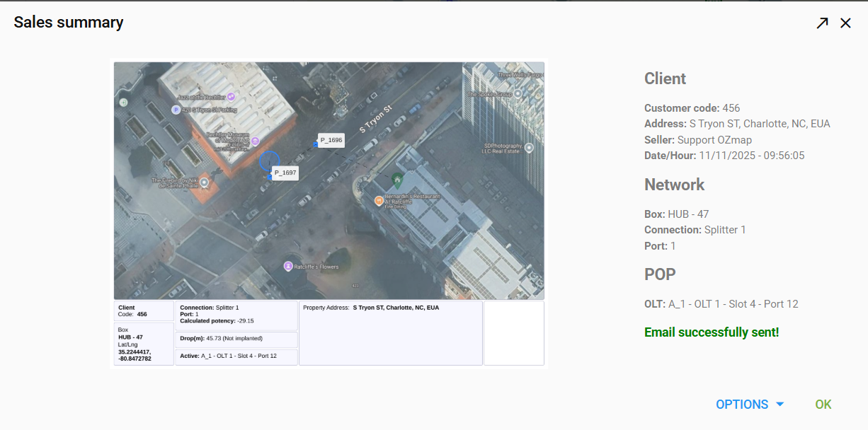This screenshot has height=430, width=868.
Task: Click Property Address cell in table
Action: pos(391,333)
